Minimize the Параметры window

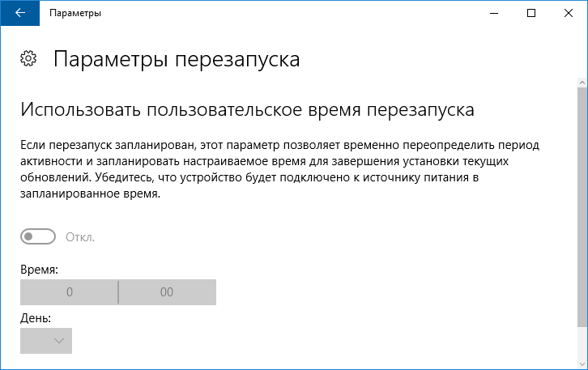point(494,13)
